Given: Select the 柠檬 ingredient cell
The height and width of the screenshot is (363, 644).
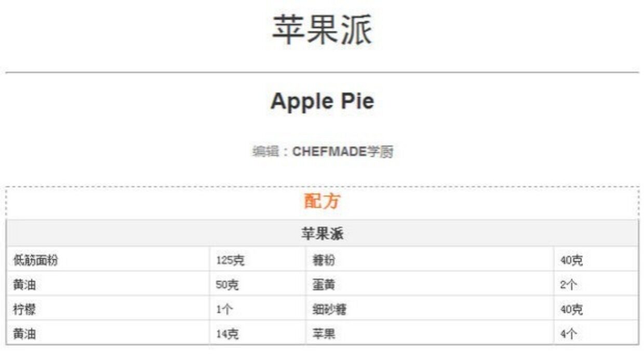Looking at the screenshot, I should [x=24, y=309].
